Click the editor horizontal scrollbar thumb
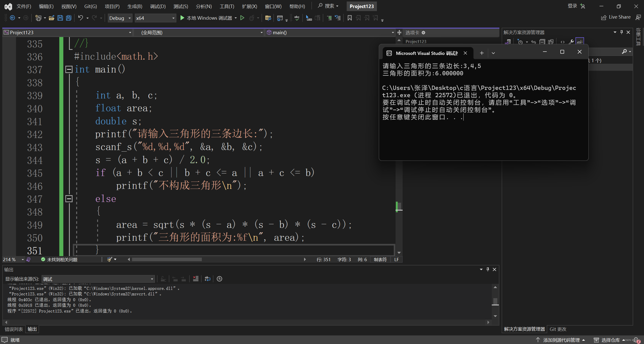 (167, 259)
